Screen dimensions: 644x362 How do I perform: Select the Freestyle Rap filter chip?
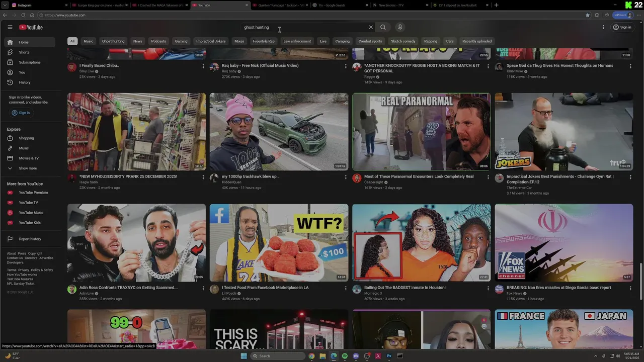click(264, 41)
